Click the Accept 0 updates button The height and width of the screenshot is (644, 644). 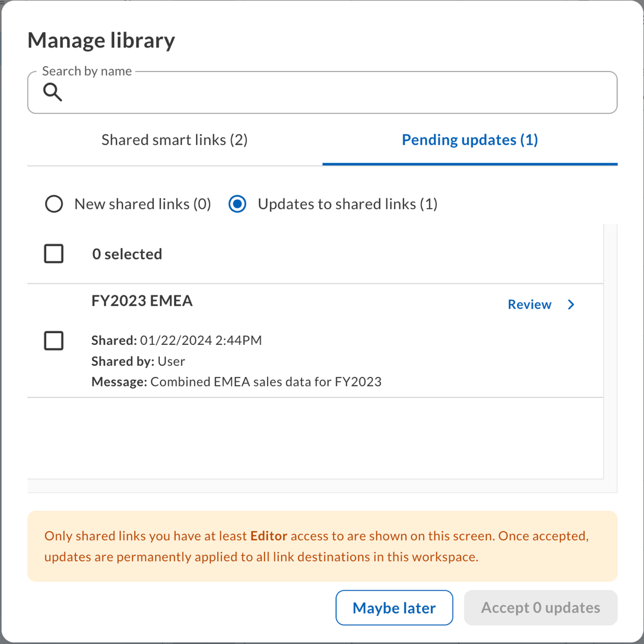click(x=540, y=608)
